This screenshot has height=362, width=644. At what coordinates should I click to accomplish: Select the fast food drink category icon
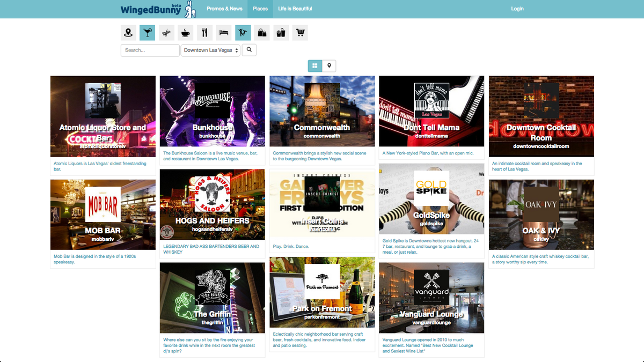[281, 33]
